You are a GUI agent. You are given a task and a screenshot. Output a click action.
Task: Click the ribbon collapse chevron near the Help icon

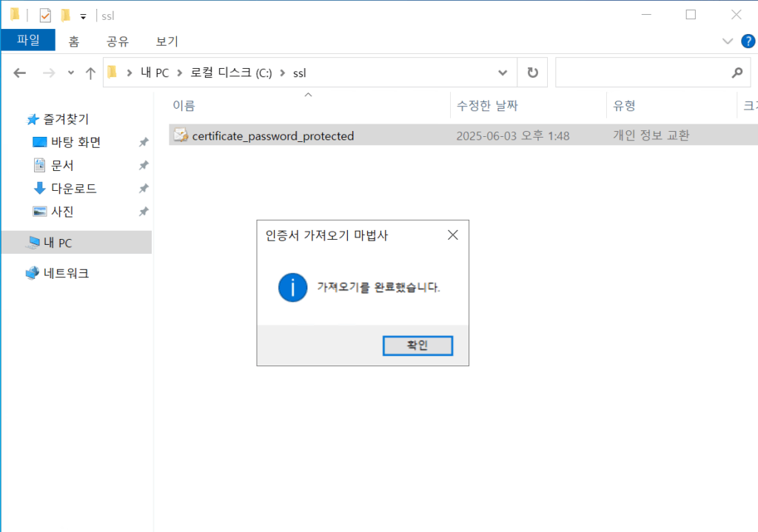coord(728,41)
